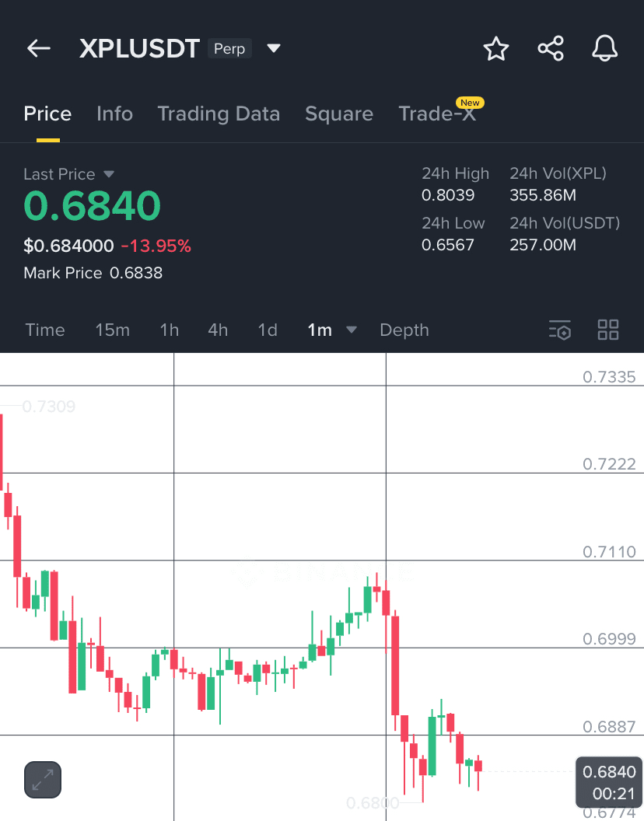This screenshot has width=644, height=821.
Task: Tap the 0.6840 last price value
Action: [x=93, y=205]
